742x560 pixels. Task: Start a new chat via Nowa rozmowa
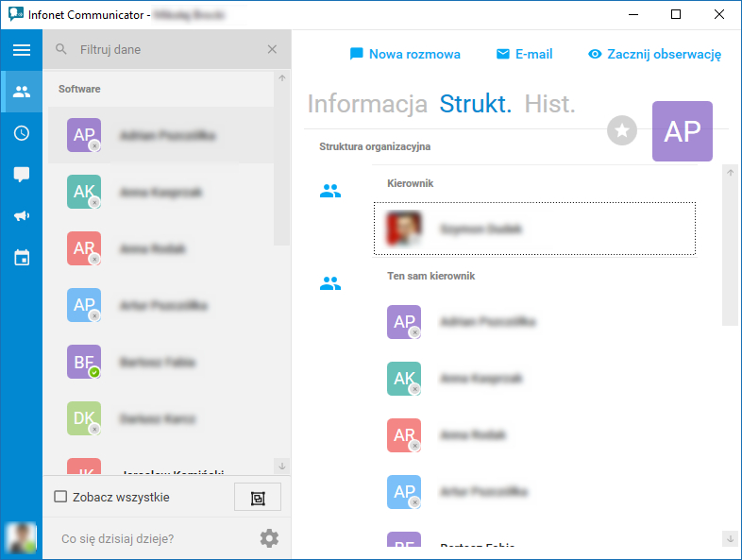[x=405, y=54]
